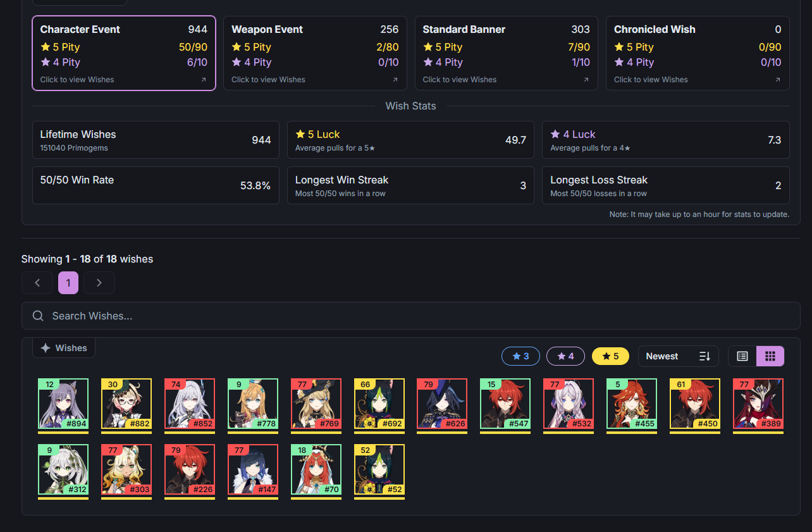Viewport: 812px width, 532px height.
Task: Open wish #455 character thumbnail
Action: coord(632,404)
